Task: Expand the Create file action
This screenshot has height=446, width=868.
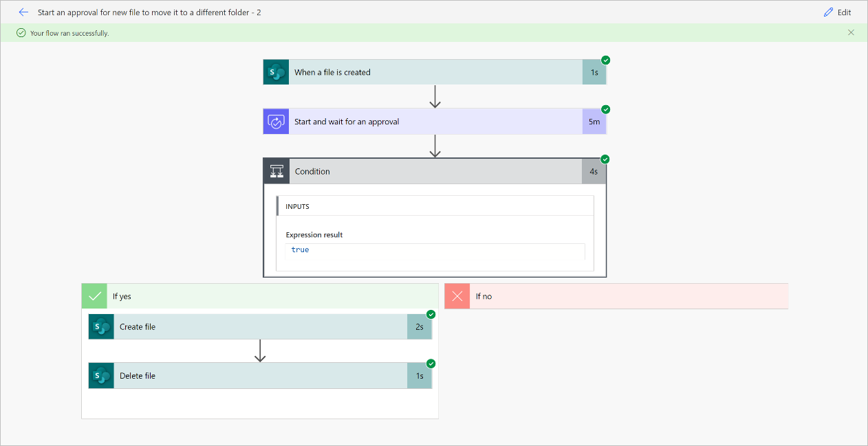Action: coord(261,327)
